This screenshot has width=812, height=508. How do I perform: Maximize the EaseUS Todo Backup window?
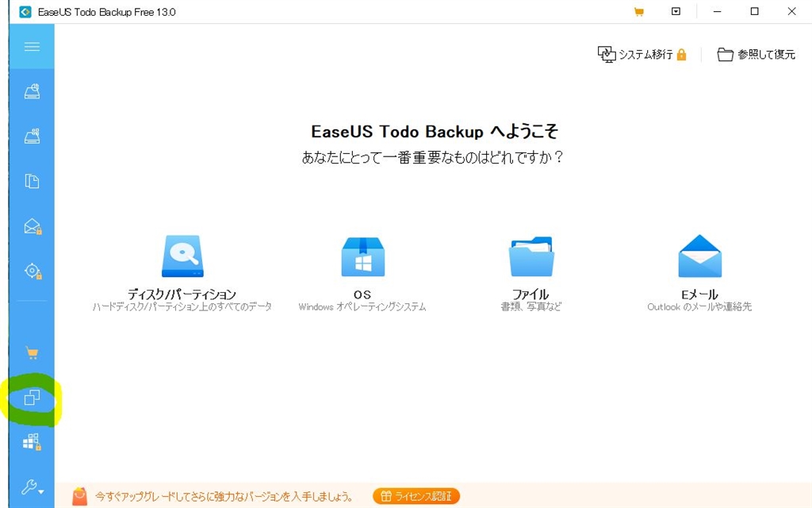click(755, 11)
